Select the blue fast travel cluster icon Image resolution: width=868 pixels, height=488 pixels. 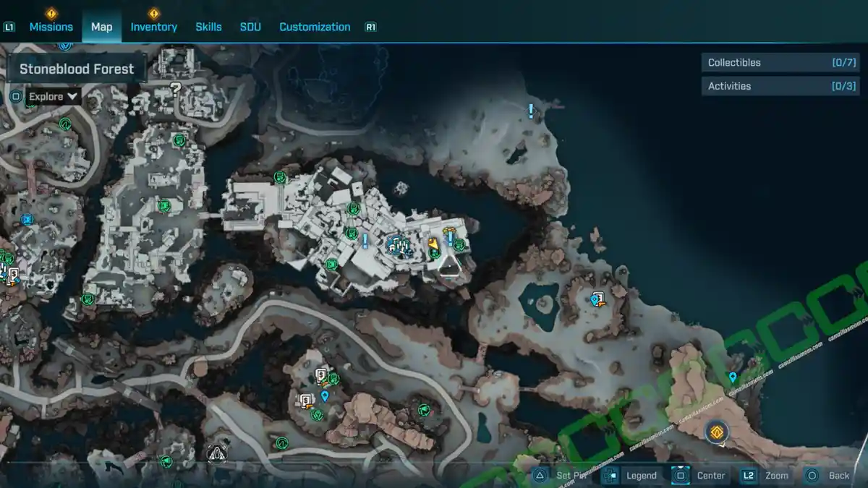click(x=397, y=247)
